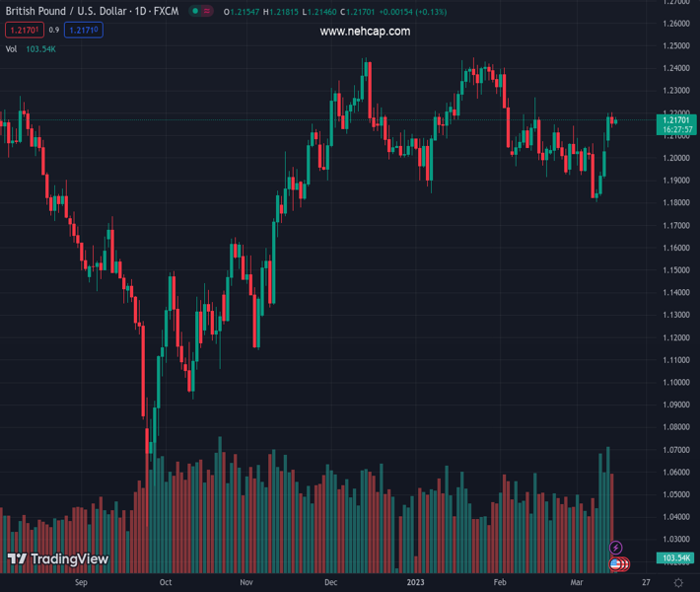Click the www.nehcap.com watermark text

coord(365,32)
